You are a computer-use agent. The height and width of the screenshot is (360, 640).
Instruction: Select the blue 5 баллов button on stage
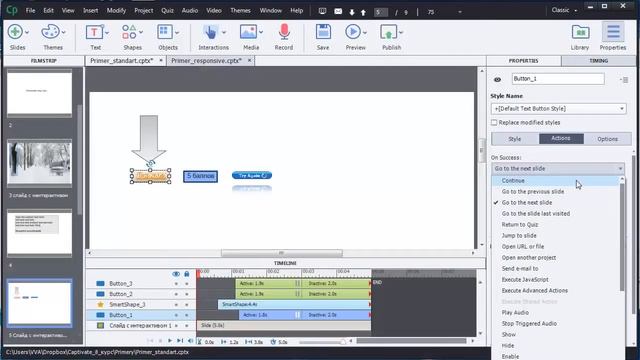[200, 176]
